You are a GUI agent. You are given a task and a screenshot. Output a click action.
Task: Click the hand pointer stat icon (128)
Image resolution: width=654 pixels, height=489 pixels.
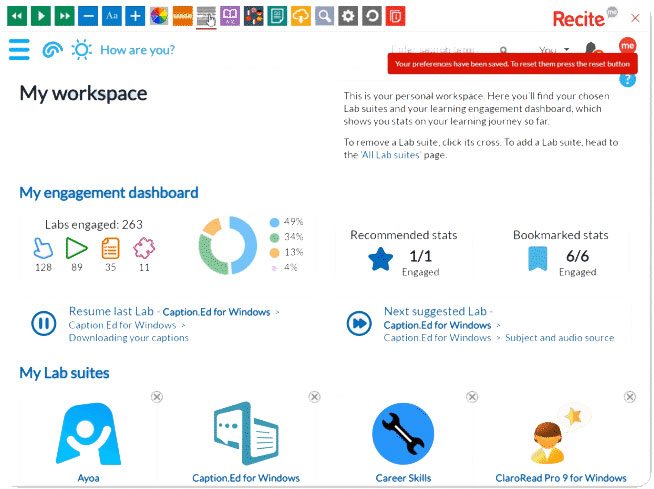click(43, 248)
